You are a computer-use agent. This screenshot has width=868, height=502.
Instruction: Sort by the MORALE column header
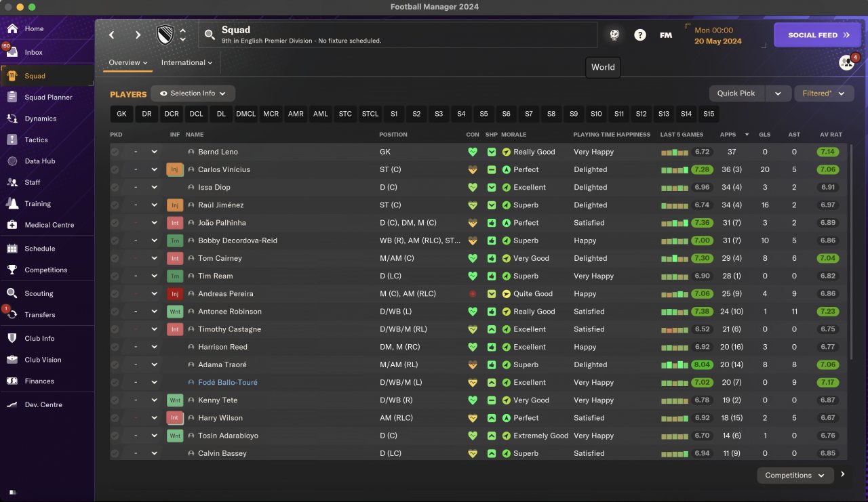click(x=513, y=135)
